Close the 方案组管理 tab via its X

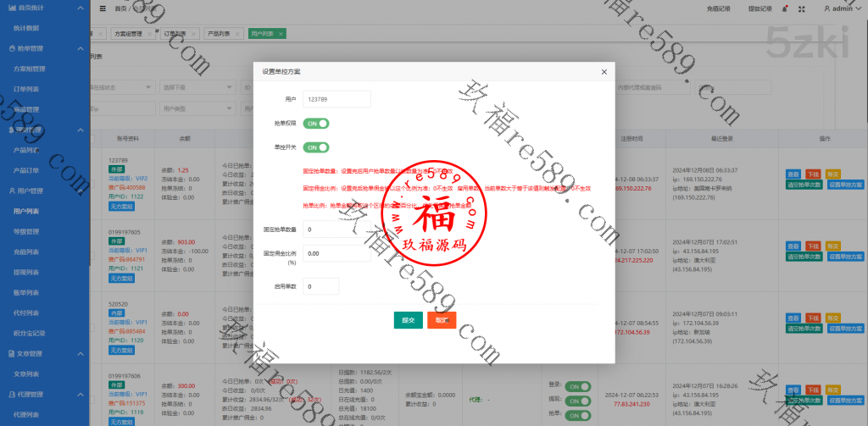(149, 33)
